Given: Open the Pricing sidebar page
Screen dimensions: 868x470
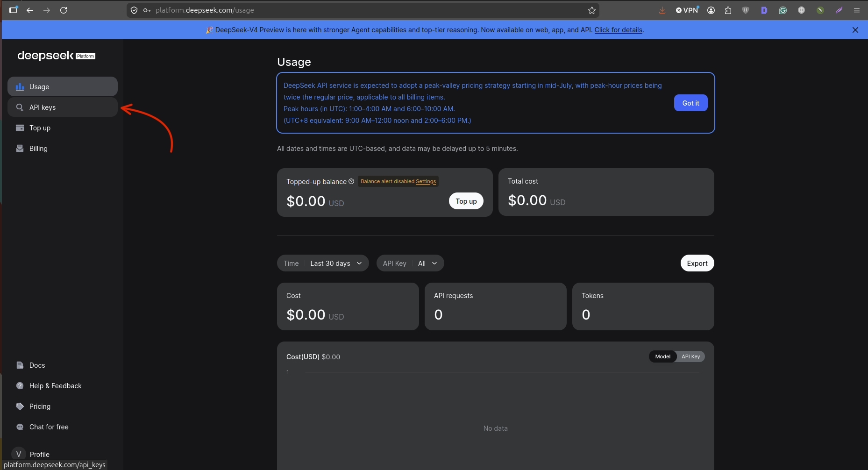Looking at the screenshot, I should 63,406.
